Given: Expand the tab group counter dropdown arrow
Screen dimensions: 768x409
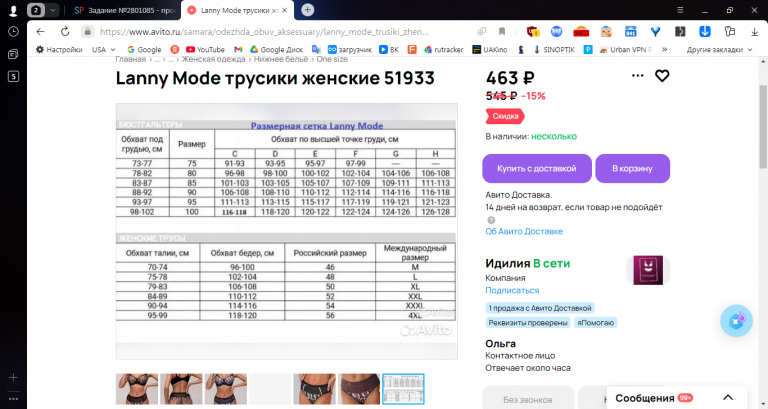Looking at the screenshot, I should 53,10.
